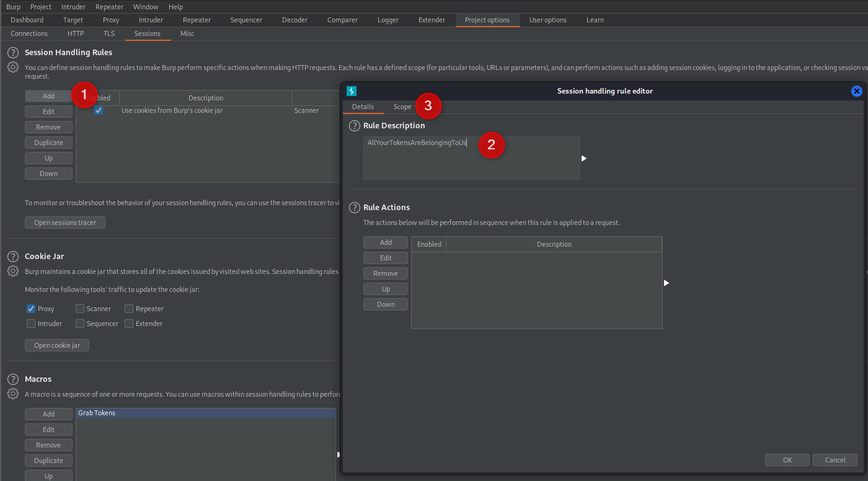Click Open sessions tracer button
This screenshot has width=868, height=481.
tap(65, 223)
